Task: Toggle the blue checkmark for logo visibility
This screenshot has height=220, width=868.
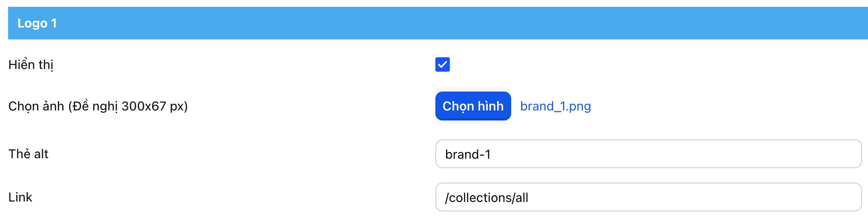Action: 442,64
